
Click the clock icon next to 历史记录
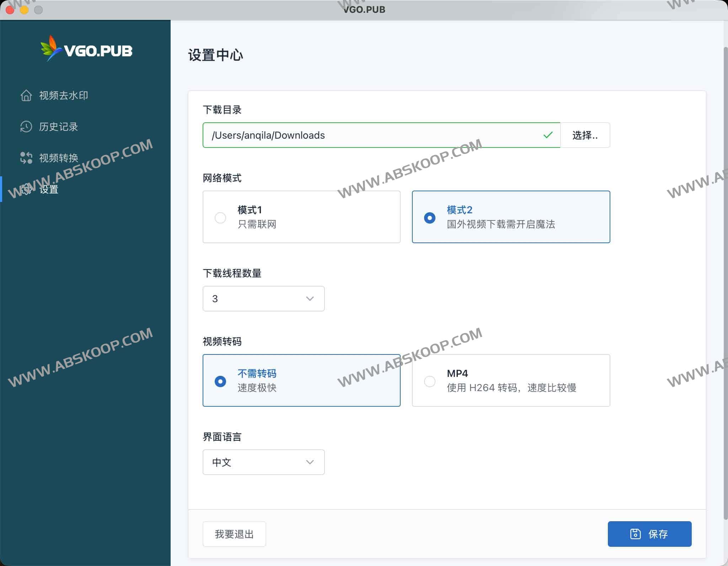26,127
